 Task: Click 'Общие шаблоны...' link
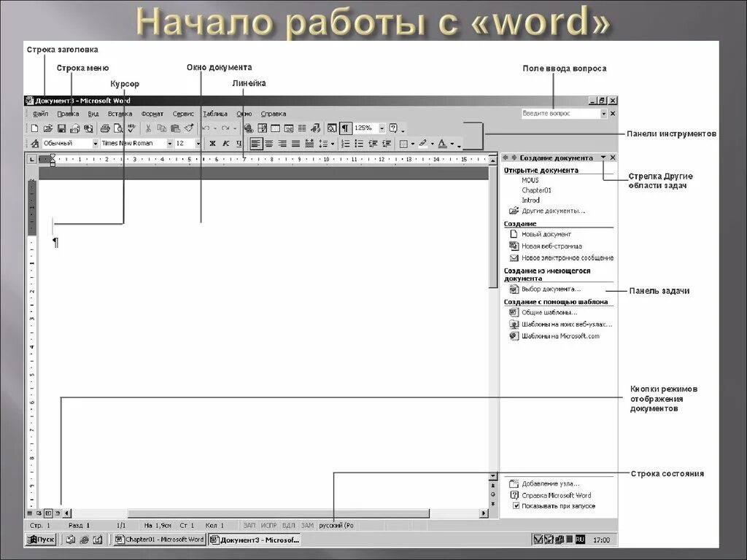coord(549,312)
